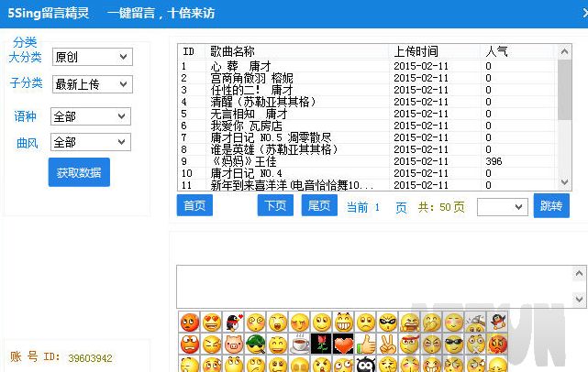The width and height of the screenshot is (588, 372).
Task: Insert the heart-eyes smiley emoticon
Action: coord(212,322)
